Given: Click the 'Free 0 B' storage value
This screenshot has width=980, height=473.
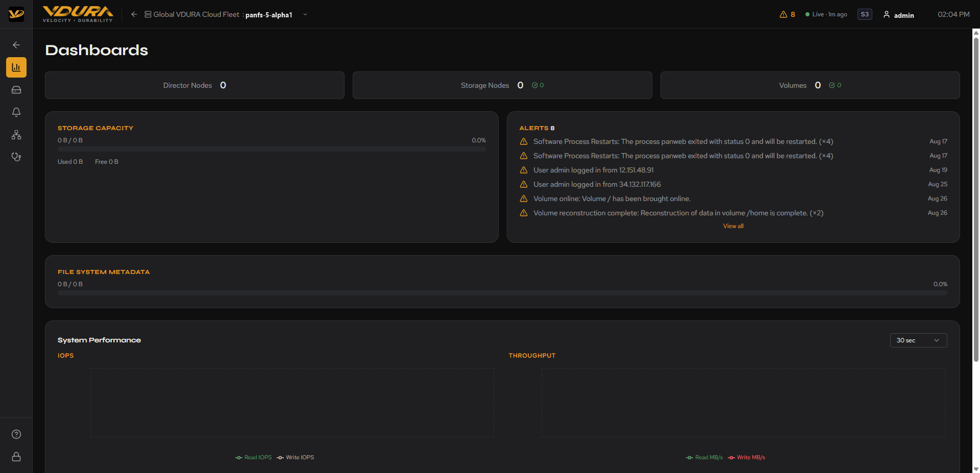Looking at the screenshot, I should point(107,162).
